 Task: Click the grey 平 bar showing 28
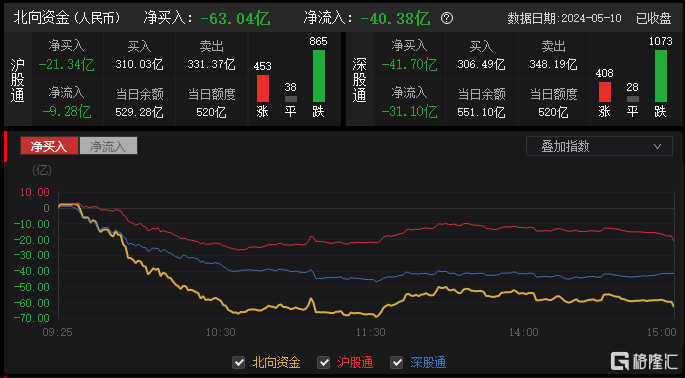point(633,99)
